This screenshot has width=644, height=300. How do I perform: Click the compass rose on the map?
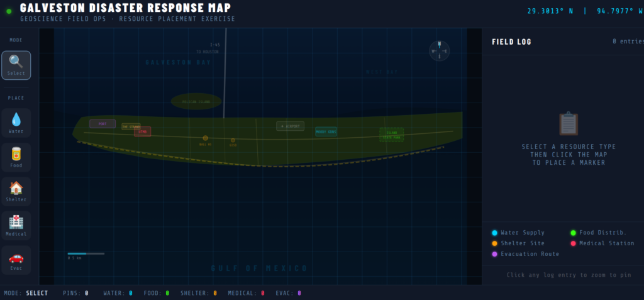[439, 50]
